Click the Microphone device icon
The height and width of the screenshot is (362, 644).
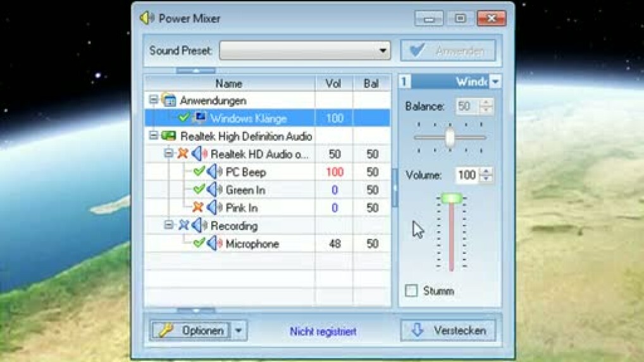point(215,243)
